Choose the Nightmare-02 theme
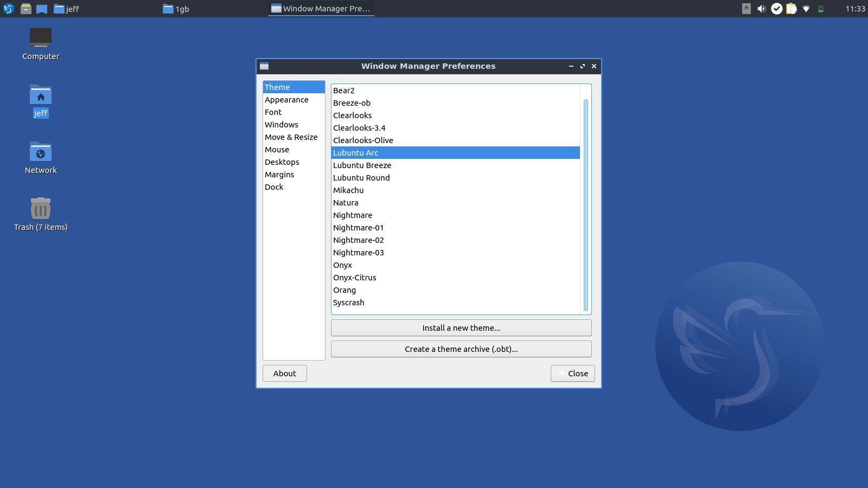868x488 pixels. click(456, 240)
